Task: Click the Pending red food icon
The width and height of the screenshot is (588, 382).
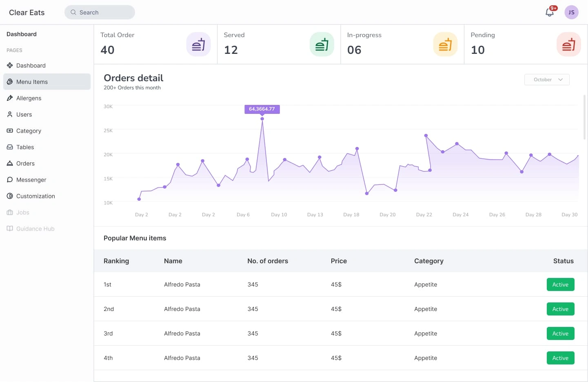Action: coord(569,44)
